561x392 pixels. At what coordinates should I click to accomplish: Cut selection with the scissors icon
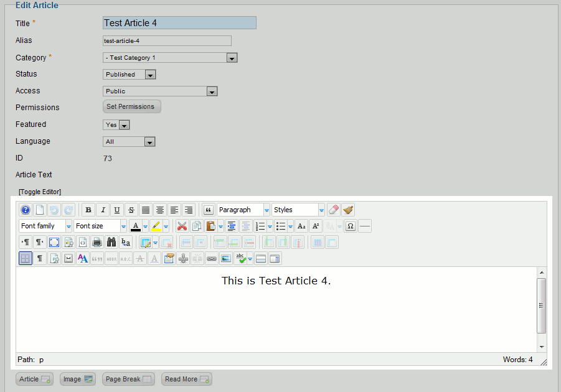pos(182,226)
